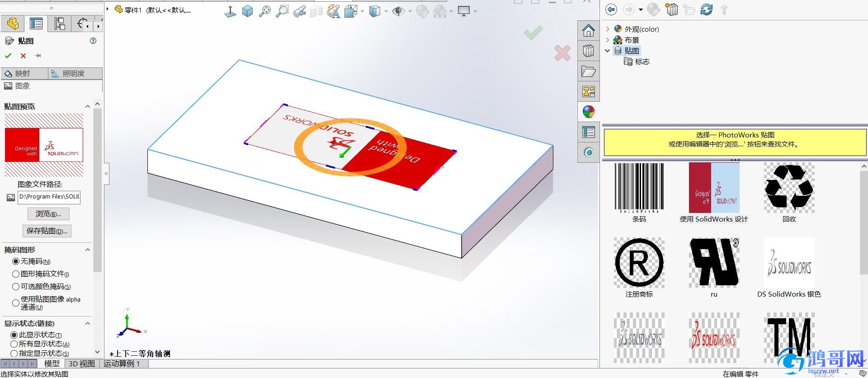Screen dimensions: 868x378
Task: Select the 标志 folder in tree
Action: click(x=637, y=61)
